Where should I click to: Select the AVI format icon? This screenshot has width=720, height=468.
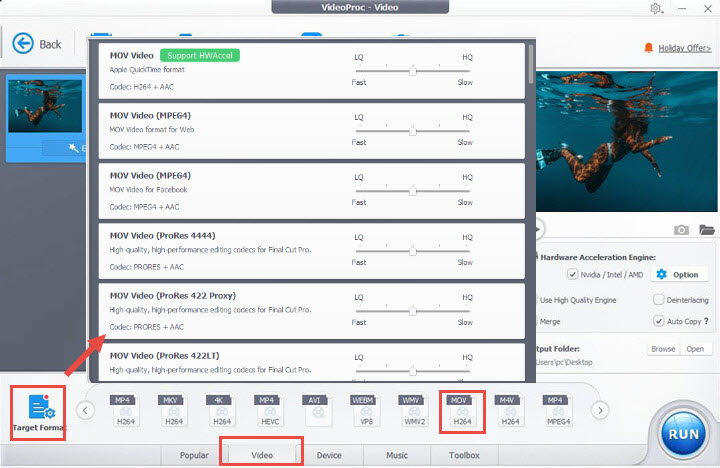tap(317, 410)
